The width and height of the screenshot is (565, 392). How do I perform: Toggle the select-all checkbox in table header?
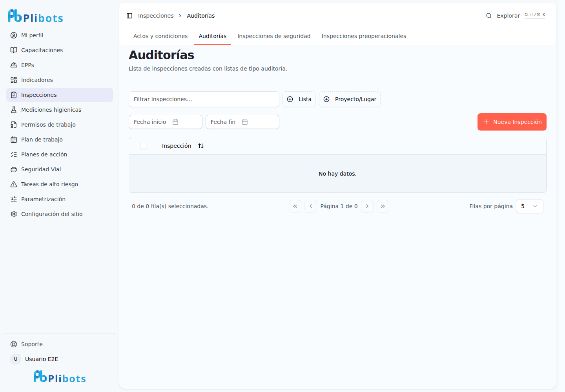[143, 146]
